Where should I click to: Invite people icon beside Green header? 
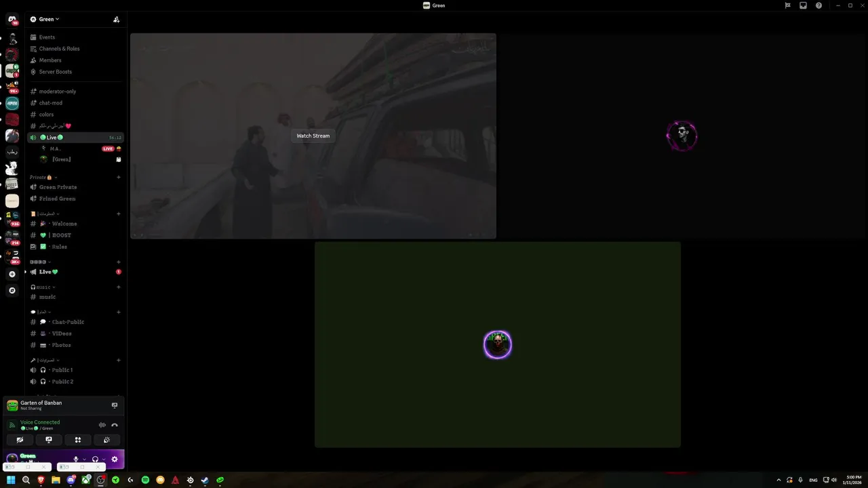[117, 19]
